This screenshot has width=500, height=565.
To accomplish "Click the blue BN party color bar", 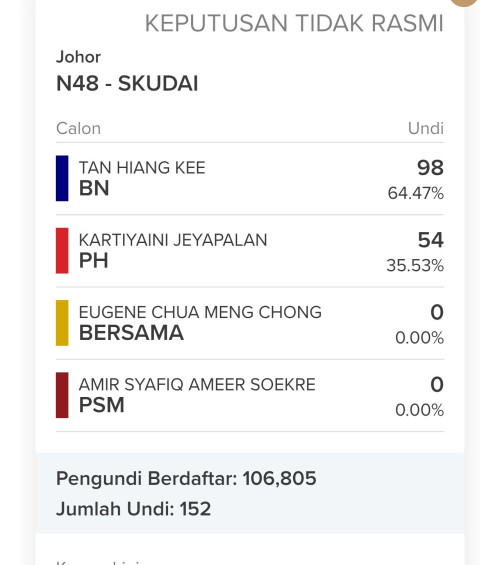I will (62, 178).
